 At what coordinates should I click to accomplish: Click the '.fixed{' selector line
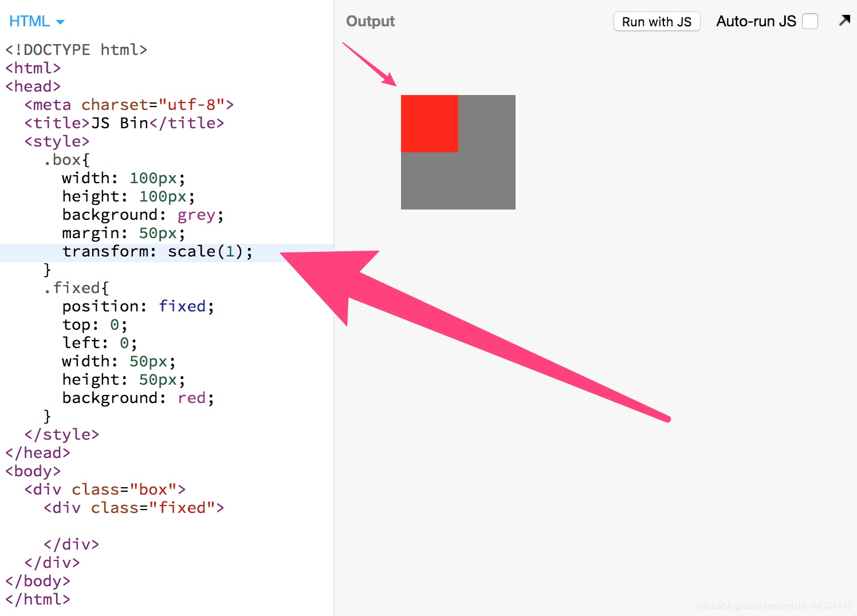click(x=76, y=288)
